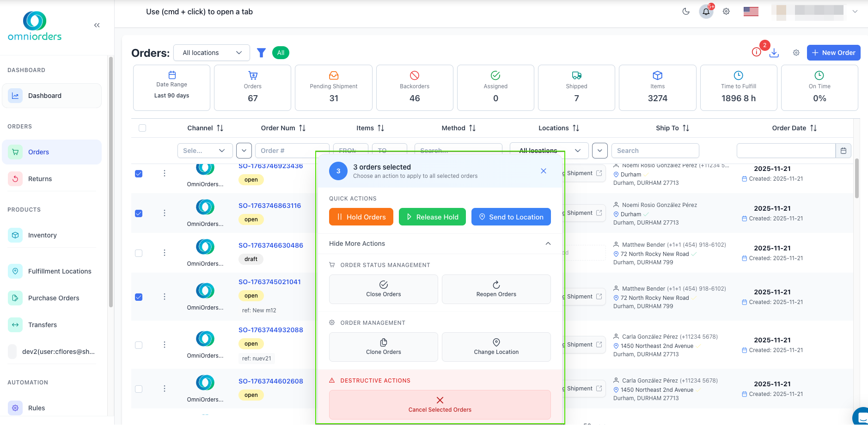Select Inventory in the Products section
The height and width of the screenshot is (426, 868).
[x=43, y=235]
